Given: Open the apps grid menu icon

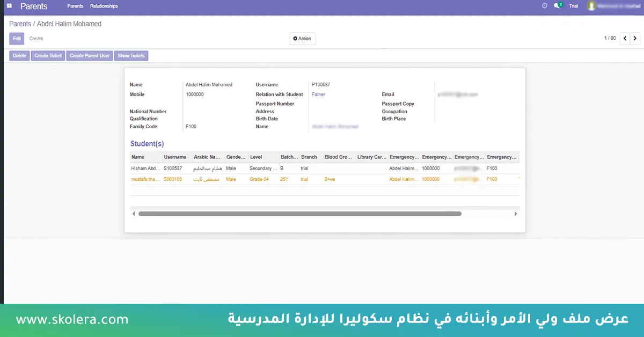Looking at the screenshot, I should pyautogui.click(x=9, y=6).
